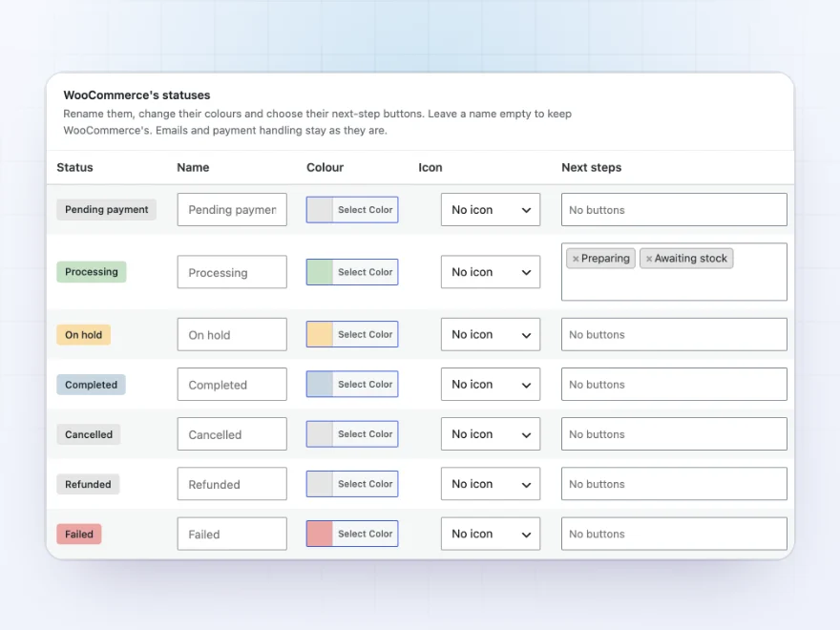Focus the Refunded name field

(232, 484)
